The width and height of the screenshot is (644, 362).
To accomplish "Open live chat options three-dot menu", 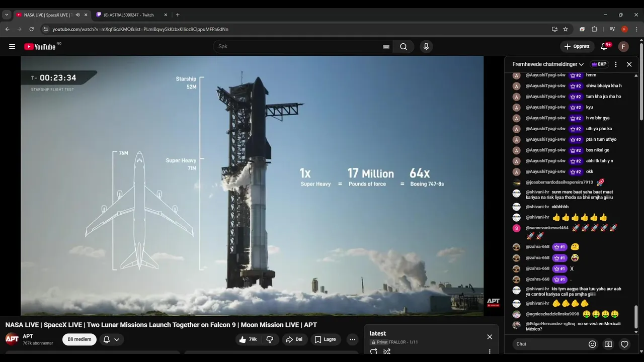I will (x=616, y=64).
